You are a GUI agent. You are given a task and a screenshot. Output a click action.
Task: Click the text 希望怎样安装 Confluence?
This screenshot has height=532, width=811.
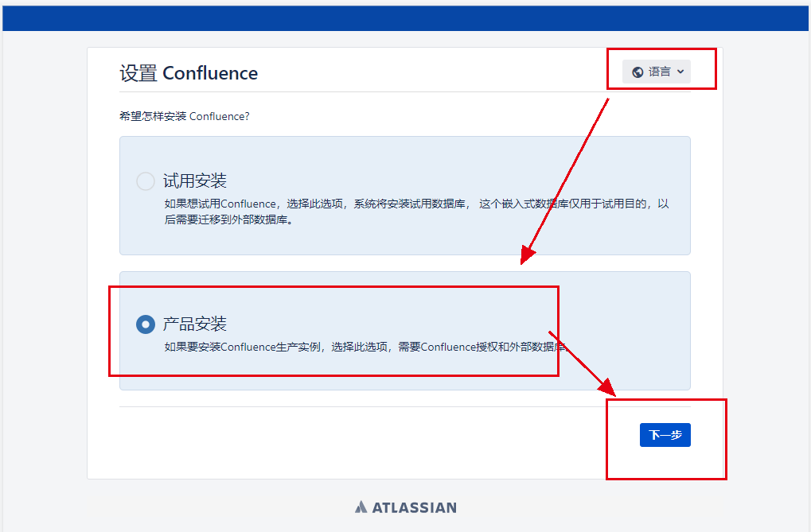tap(184, 116)
